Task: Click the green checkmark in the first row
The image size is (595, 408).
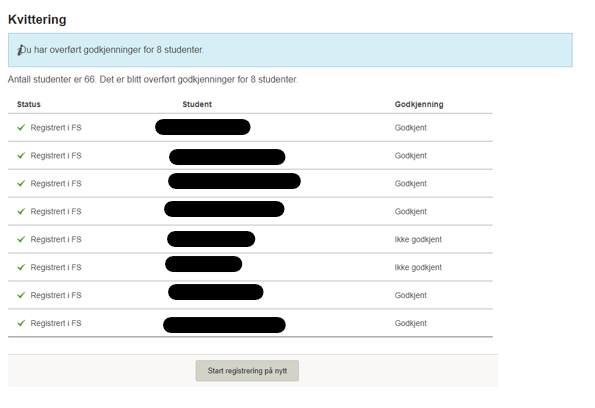Action: tap(21, 128)
